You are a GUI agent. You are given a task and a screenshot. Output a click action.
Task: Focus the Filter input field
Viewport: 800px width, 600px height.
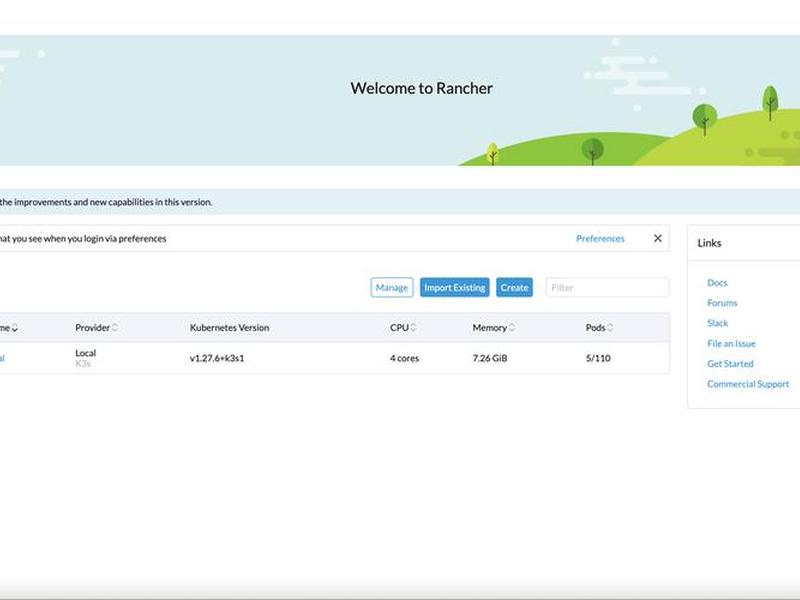point(607,287)
